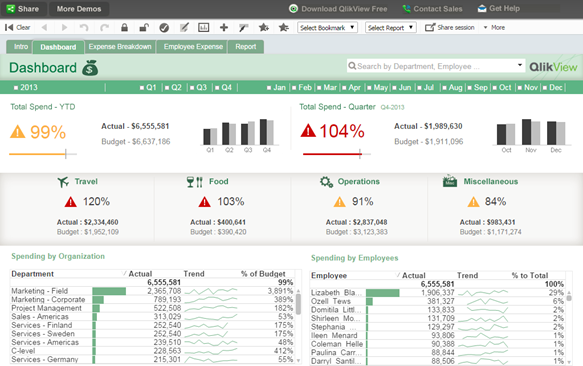The height and width of the screenshot is (366, 583).
Task: Open the Repository chart icon
Action: point(203,28)
